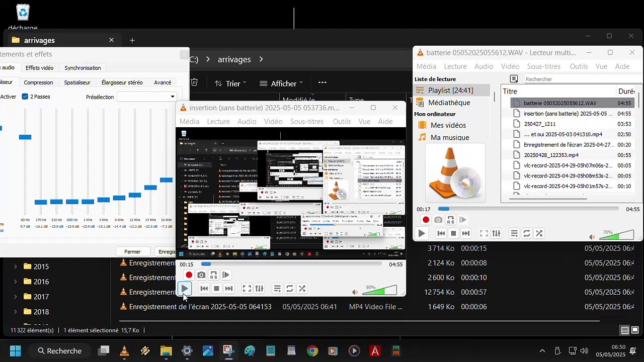
Task: Expand the 2018 folder in the tree
Action: pos(15,312)
